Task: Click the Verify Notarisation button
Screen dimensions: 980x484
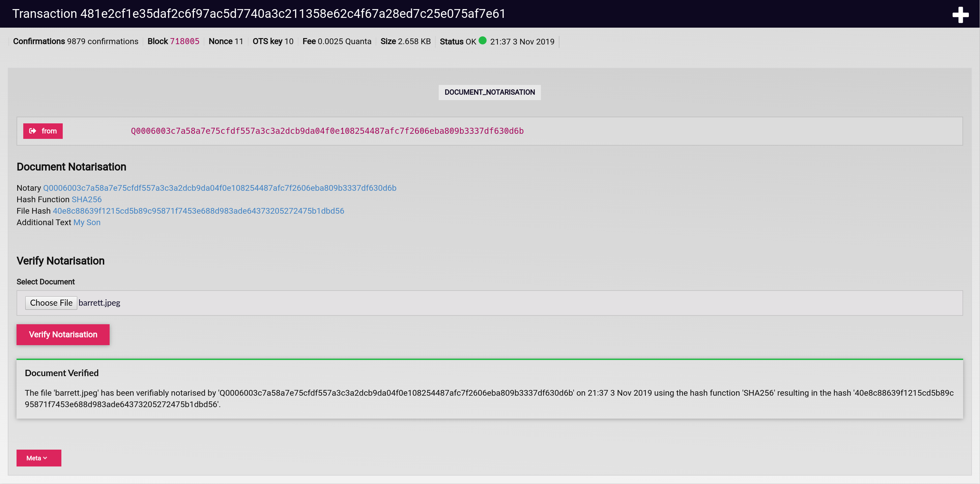Action: click(x=62, y=334)
